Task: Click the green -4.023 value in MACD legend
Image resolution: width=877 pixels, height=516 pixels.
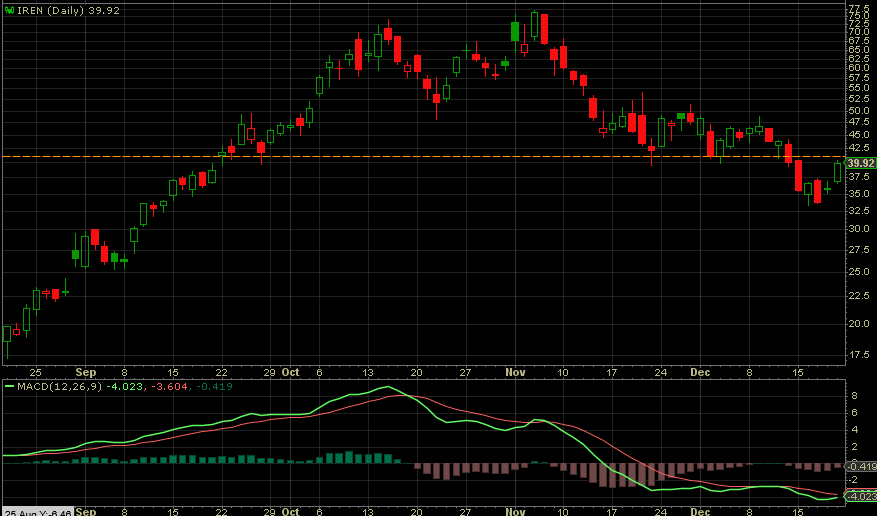Action: [125, 386]
